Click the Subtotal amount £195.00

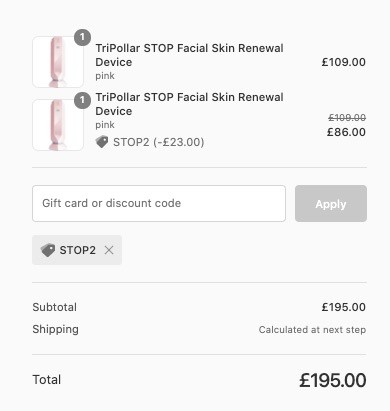pos(344,307)
